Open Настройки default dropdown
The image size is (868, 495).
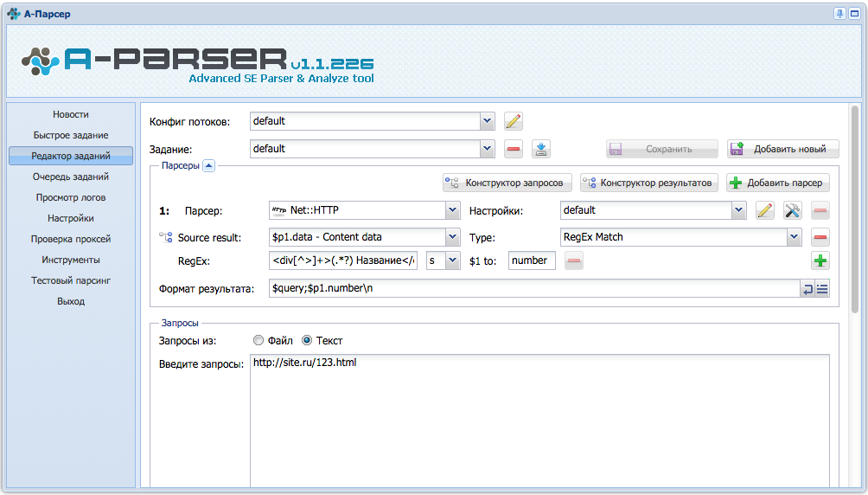pyautogui.click(x=738, y=210)
